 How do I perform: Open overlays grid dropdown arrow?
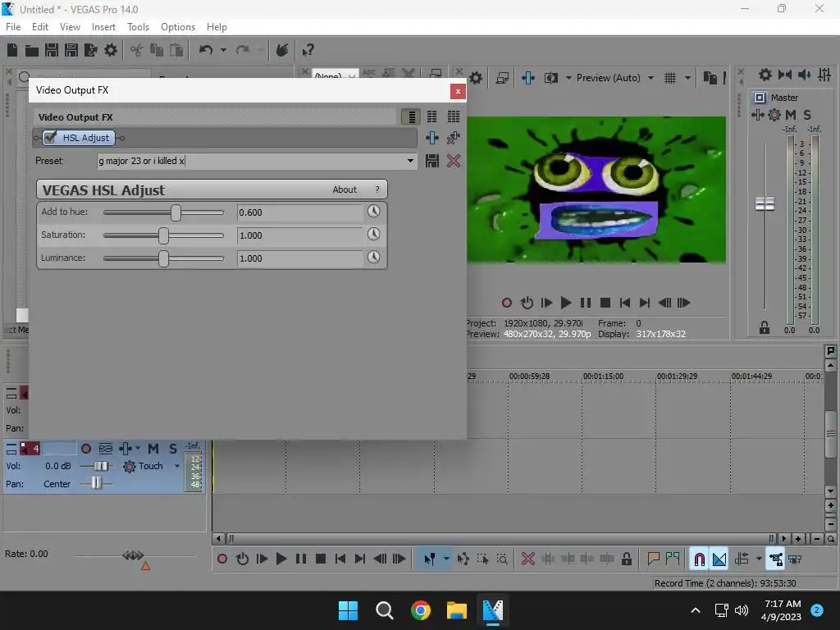[688, 78]
